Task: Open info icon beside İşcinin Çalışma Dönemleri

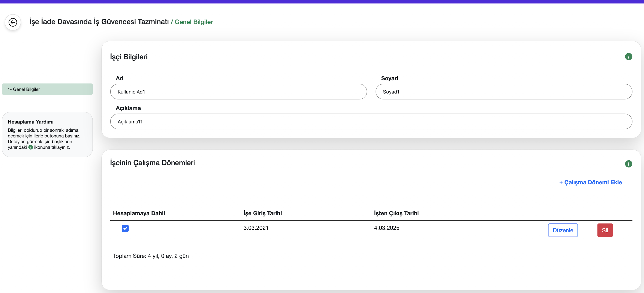Action: coord(628,164)
